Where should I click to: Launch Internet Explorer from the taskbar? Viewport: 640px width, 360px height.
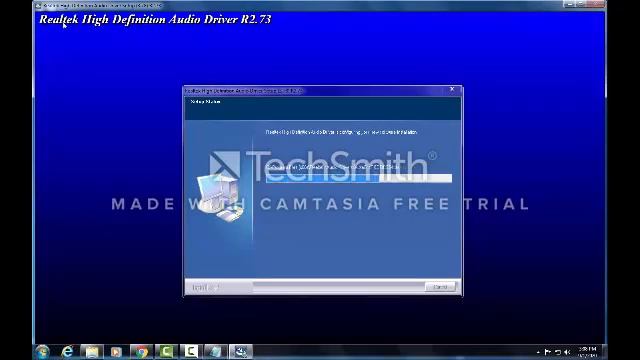pos(67,351)
